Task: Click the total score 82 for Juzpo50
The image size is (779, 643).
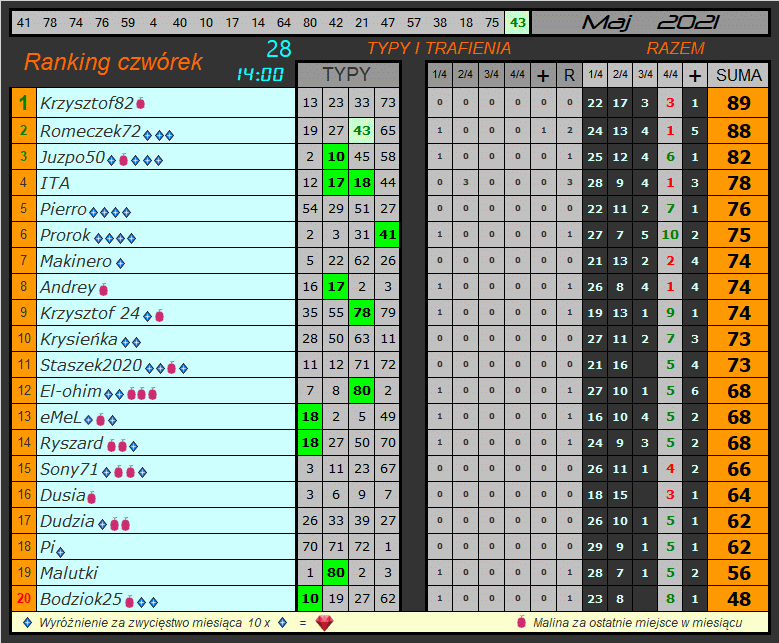Action: pos(738,157)
